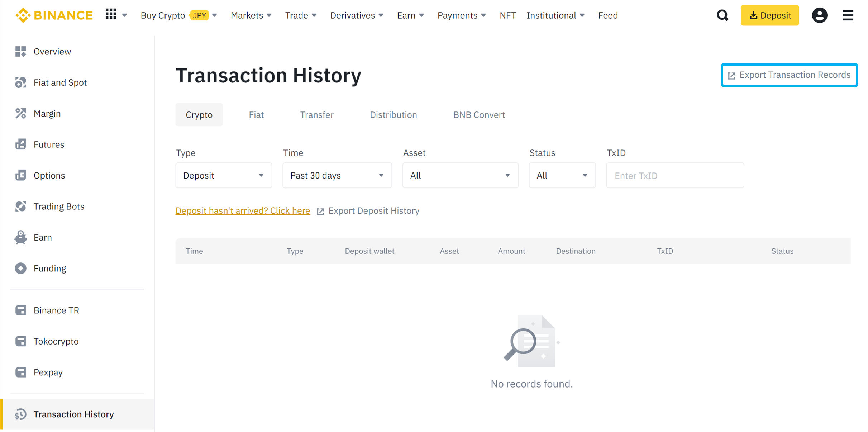The image size is (868, 432).
Task: Click the Funding sidebar icon
Action: click(21, 268)
